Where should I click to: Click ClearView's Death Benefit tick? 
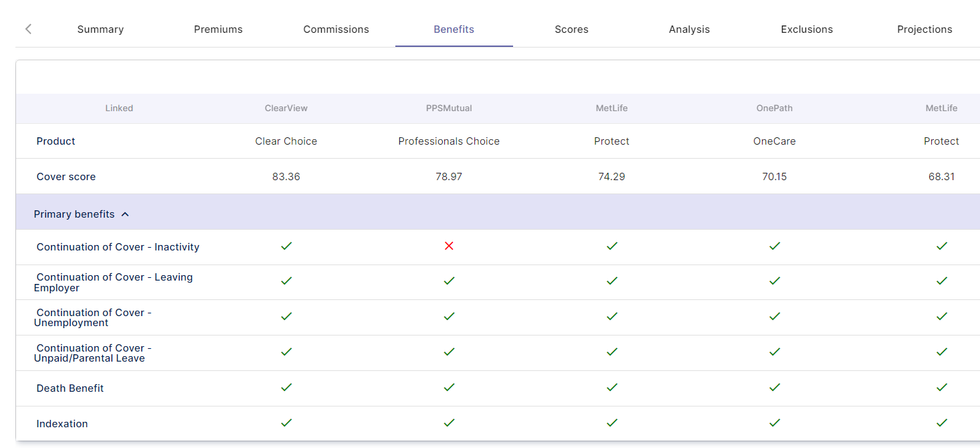[286, 387]
